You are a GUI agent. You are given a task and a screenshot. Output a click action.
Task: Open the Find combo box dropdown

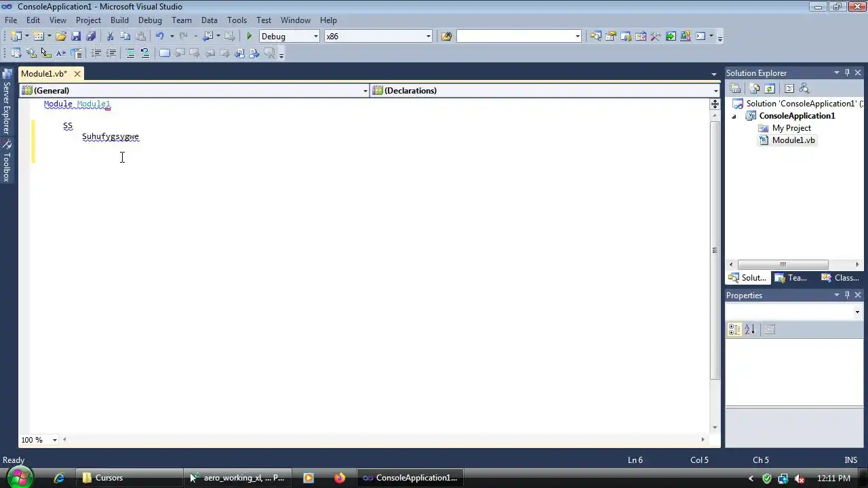578,36
